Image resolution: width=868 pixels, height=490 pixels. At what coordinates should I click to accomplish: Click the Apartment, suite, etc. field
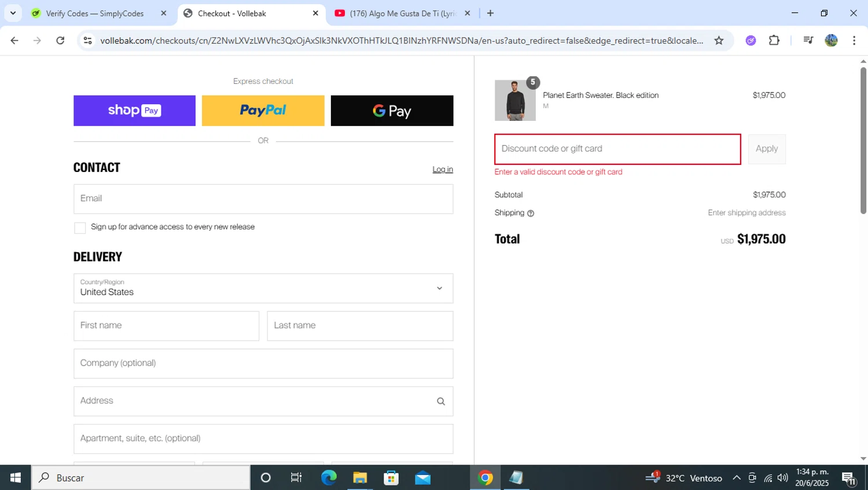coord(263,439)
